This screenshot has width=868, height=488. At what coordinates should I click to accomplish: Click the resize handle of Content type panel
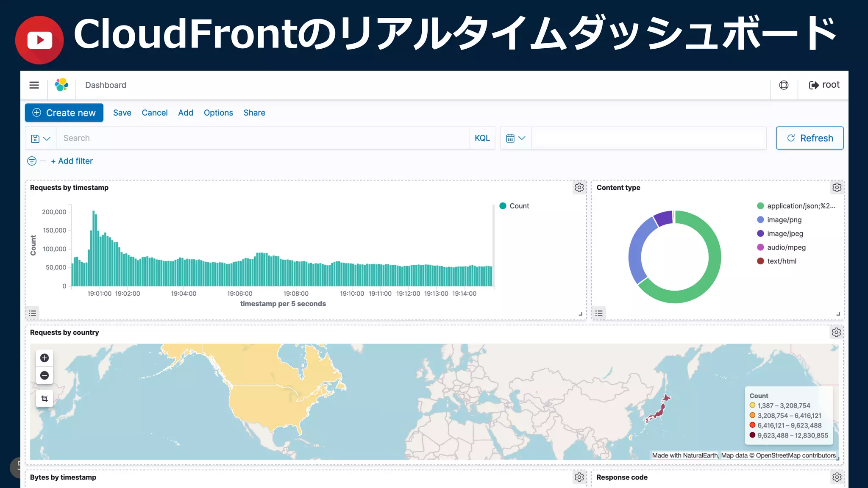tap(838, 314)
